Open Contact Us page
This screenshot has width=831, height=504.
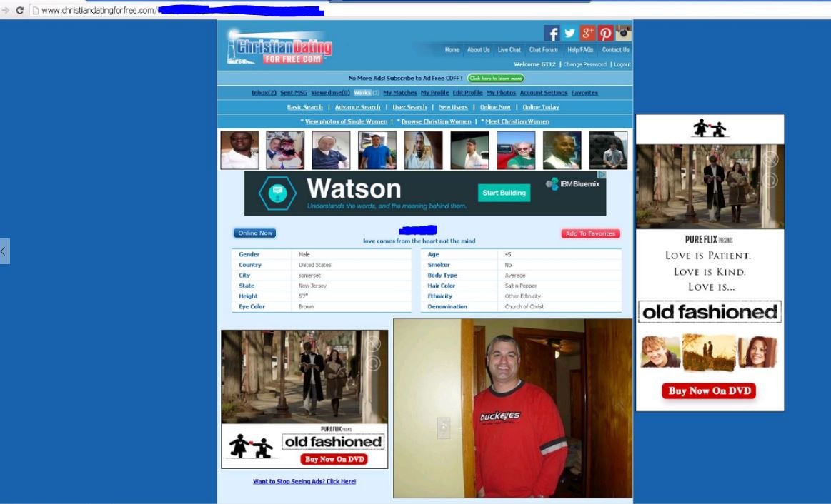[615, 50]
